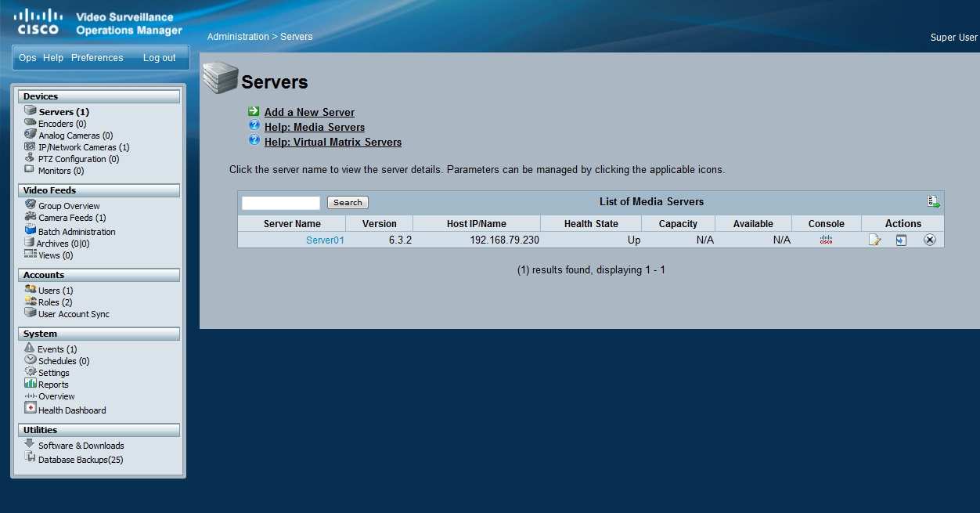The width and height of the screenshot is (980, 513).
Task: Open Preferences from the top bar
Action: tap(97, 58)
